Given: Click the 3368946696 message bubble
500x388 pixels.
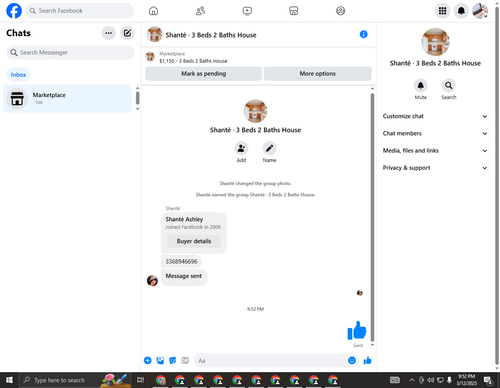Looking at the screenshot, I should click(x=181, y=262).
